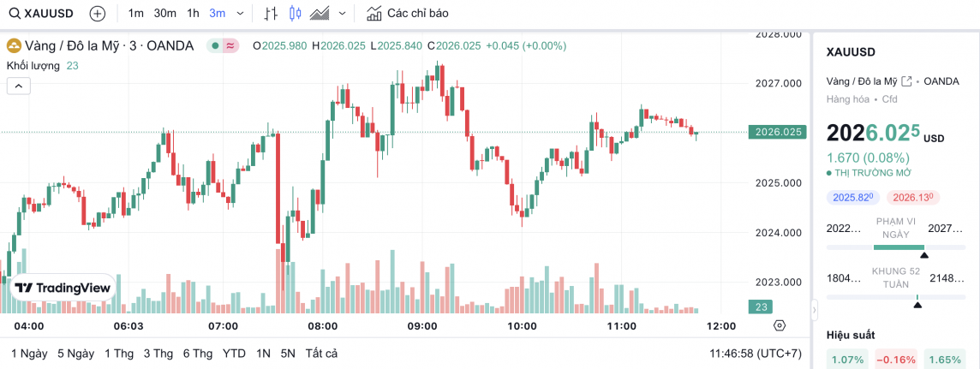Toggle the green market status indicator

pyautogui.click(x=215, y=46)
